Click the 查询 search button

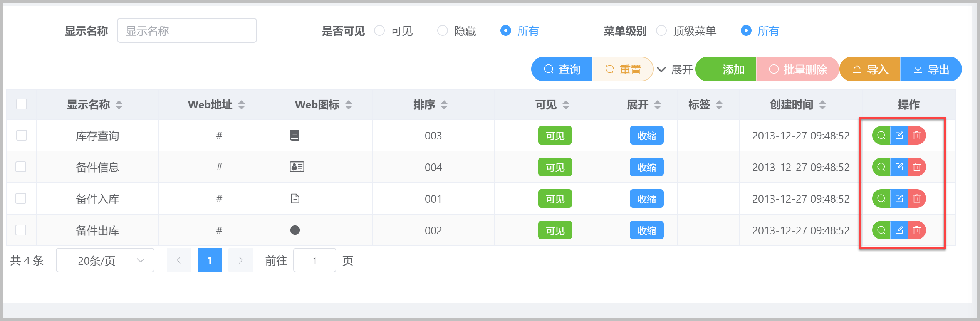562,69
